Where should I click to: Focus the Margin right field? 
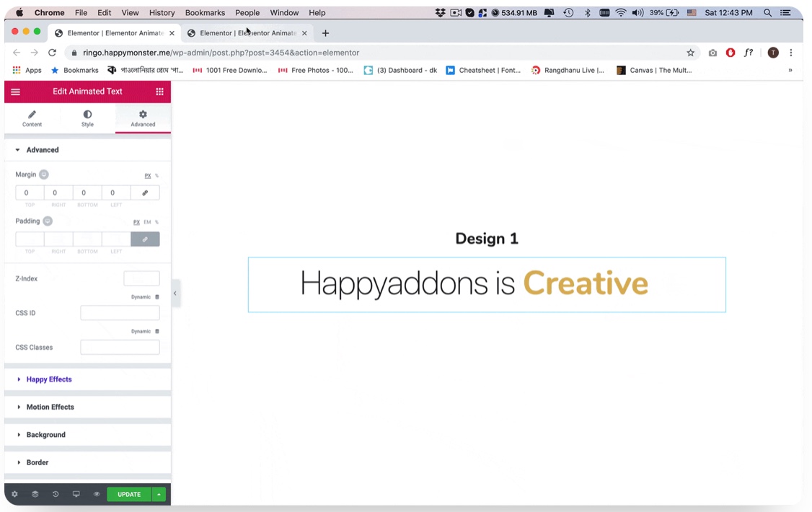[x=58, y=193]
